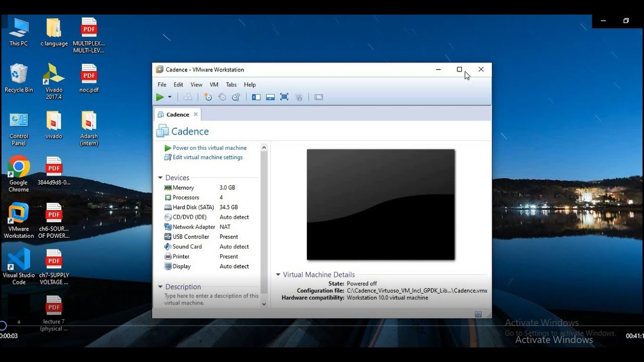Open the snapshot manager toolbar icon
Image resolution: width=644 pixels, height=362 pixels.
[235, 97]
